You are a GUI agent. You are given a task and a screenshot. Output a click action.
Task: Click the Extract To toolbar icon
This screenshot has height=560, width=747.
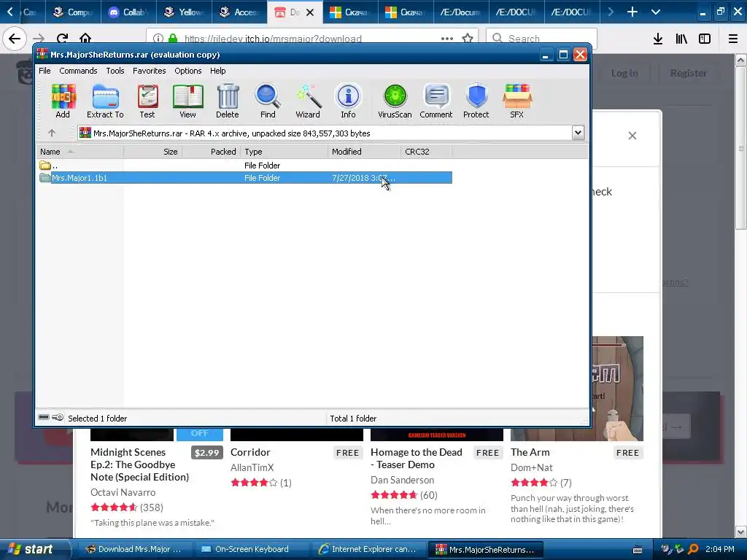point(105,101)
